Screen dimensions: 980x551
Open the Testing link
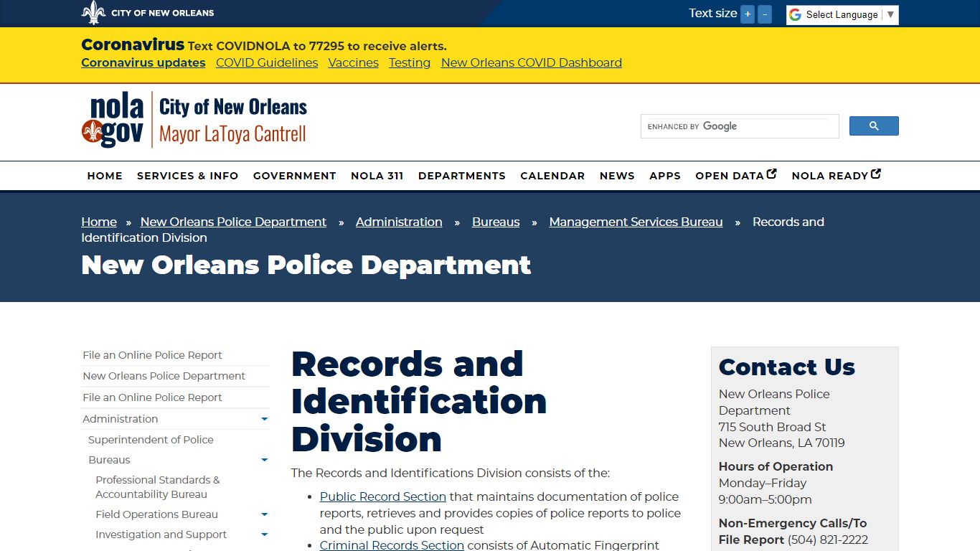click(410, 62)
